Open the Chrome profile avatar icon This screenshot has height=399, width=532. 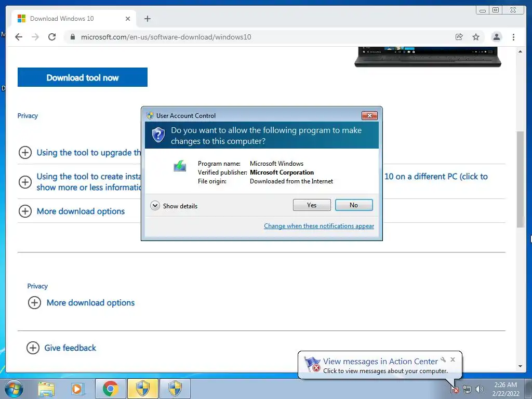[x=496, y=37]
